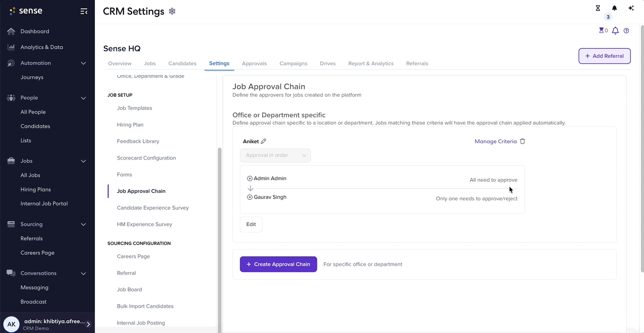Open the Approval in order dropdown
This screenshot has height=333, width=644.
coord(275,156)
